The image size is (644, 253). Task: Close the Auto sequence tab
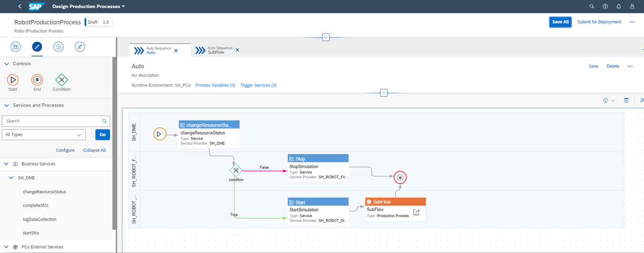tap(176, 51)
